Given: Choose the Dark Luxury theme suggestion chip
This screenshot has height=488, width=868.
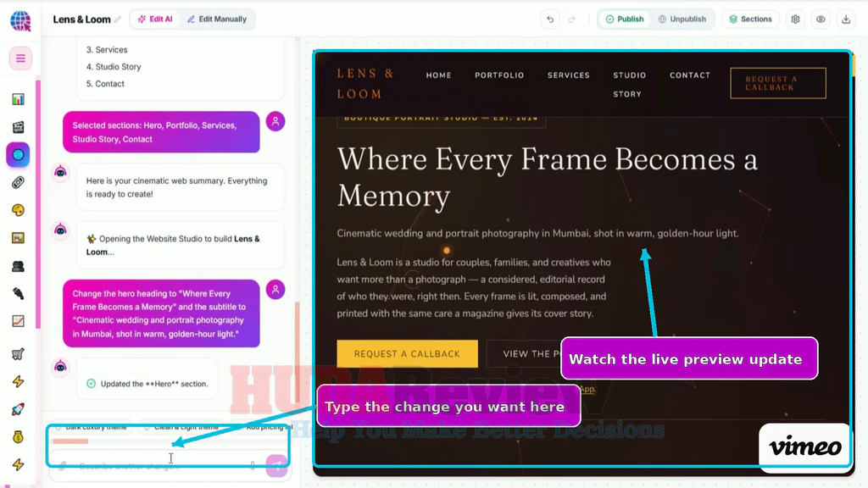Looking at the screenshot, I should (92, 427).
